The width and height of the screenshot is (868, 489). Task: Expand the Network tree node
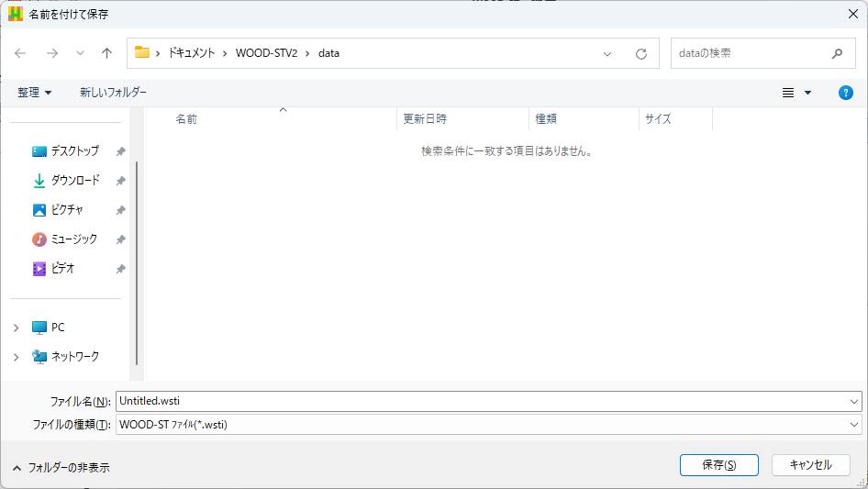tap(16, 357)
